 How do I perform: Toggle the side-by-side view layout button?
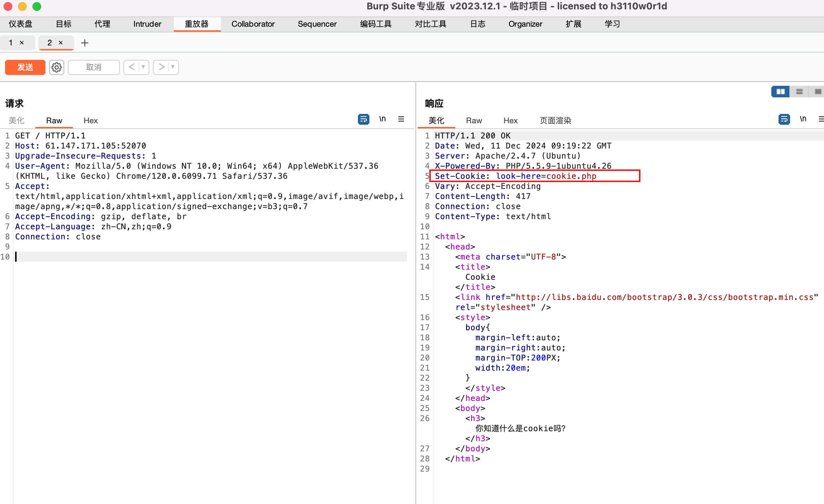coord(780,92)
